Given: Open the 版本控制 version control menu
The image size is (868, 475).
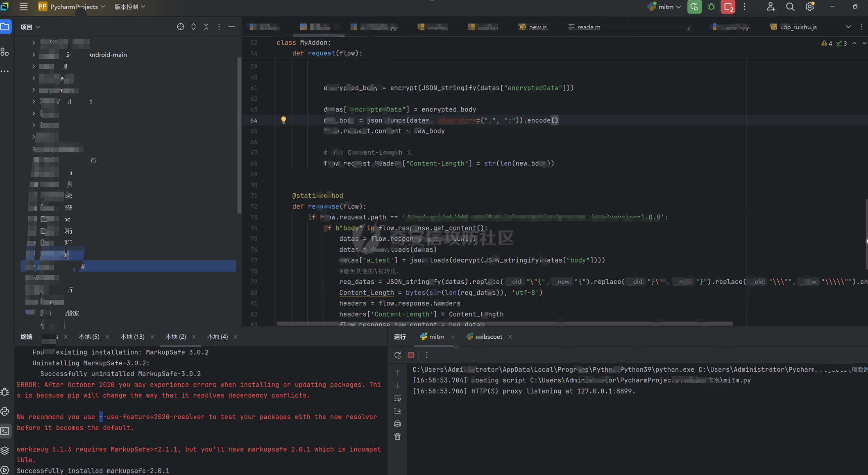Looking at the screenshot, I should (x=129, y=7).
